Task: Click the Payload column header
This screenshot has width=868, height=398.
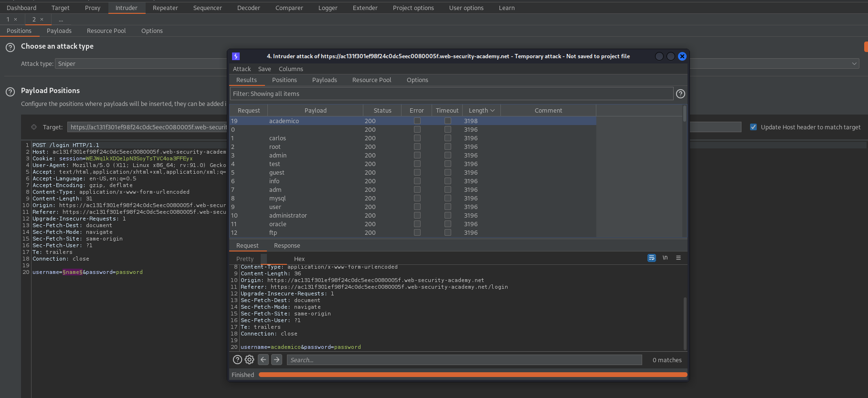Action: 316,110
